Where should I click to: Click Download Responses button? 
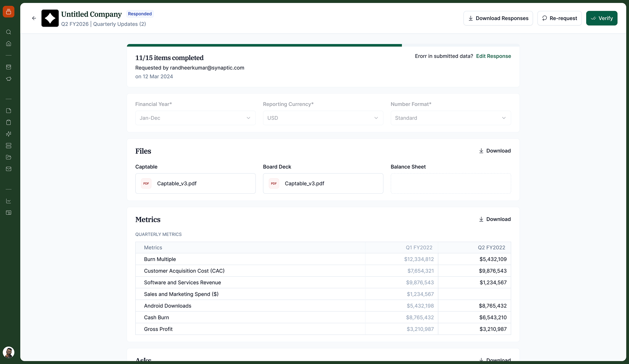498,18
